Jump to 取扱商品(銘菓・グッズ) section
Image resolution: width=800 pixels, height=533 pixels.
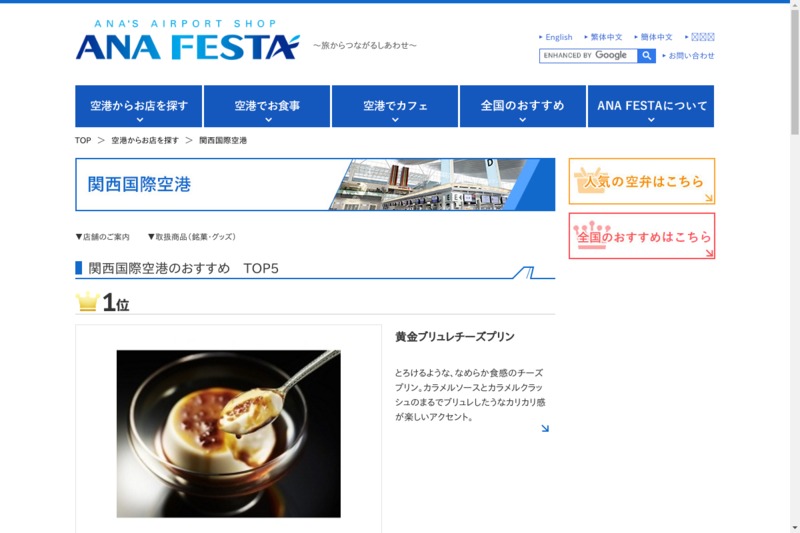(192, 237)
